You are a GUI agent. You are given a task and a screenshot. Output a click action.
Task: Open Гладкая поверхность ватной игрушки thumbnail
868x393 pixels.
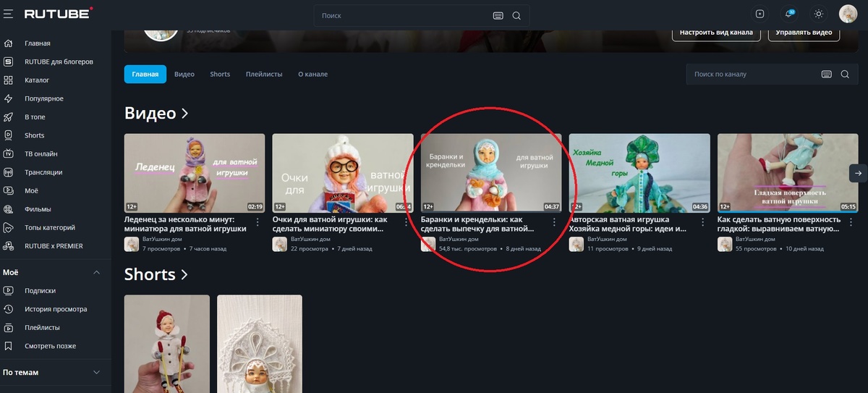point(788,173)
